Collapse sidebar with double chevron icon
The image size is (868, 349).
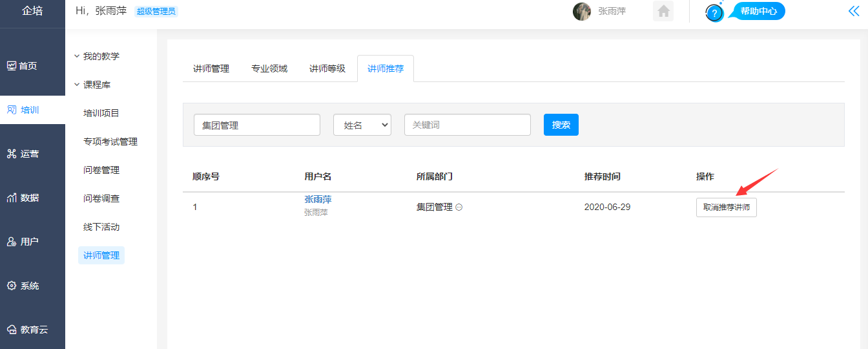(854, 11)
